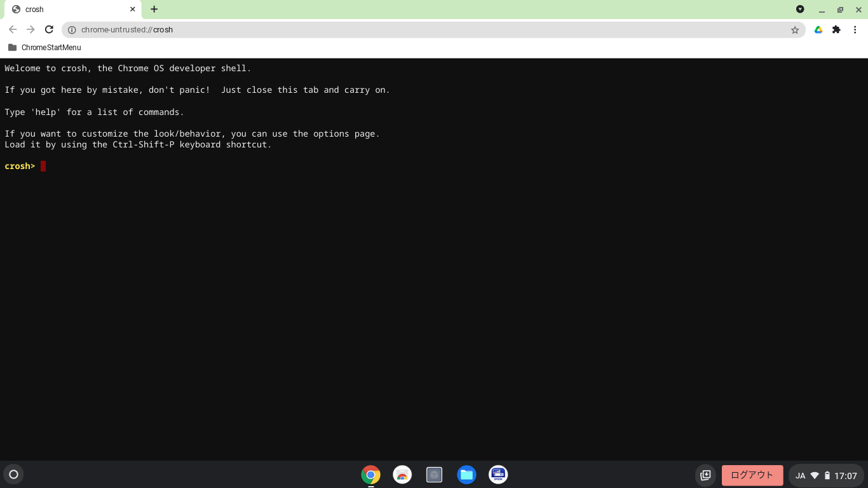Click the site information icon in address bar
Screen dimensions: 868x488
point(72,30)
